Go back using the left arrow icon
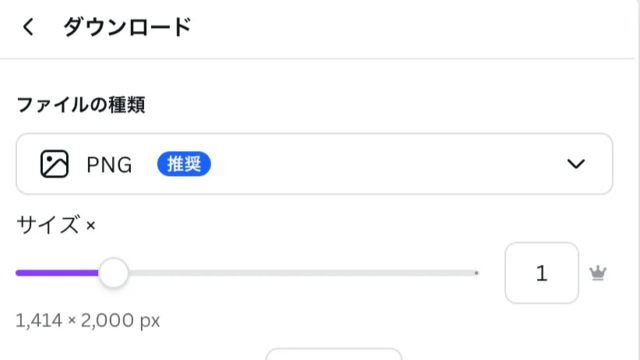This screenshot has height=360, width=640. (28, 27)
